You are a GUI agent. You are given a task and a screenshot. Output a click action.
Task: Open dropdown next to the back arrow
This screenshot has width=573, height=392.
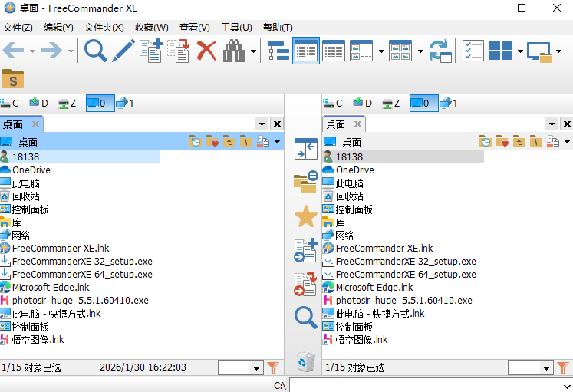click(x=32, y=51)
